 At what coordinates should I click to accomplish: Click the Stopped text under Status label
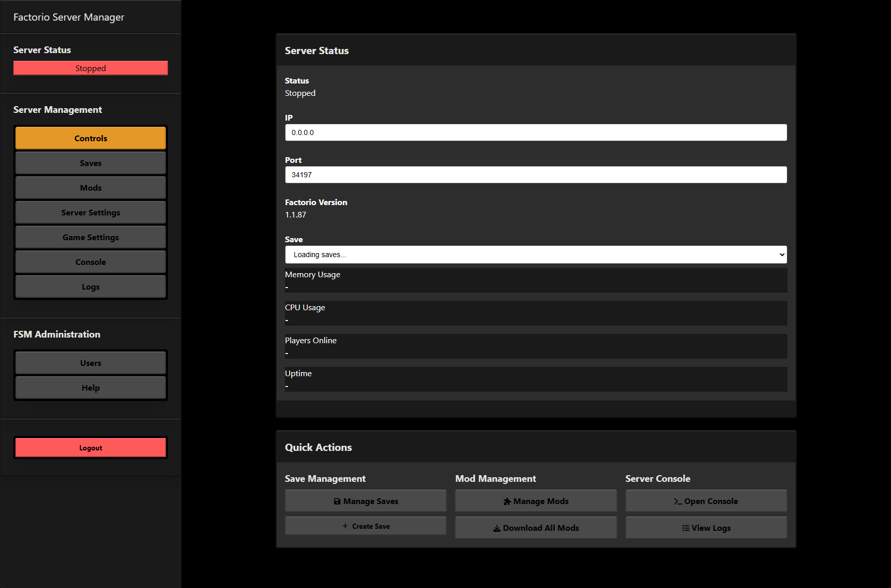pyautogui.click(x=300, y=93)
